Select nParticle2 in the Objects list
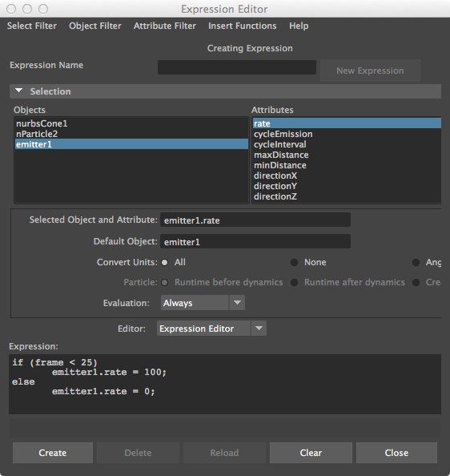Image resolution: width=450 pixels, height=476 pixels. click(x=131, y=134)
